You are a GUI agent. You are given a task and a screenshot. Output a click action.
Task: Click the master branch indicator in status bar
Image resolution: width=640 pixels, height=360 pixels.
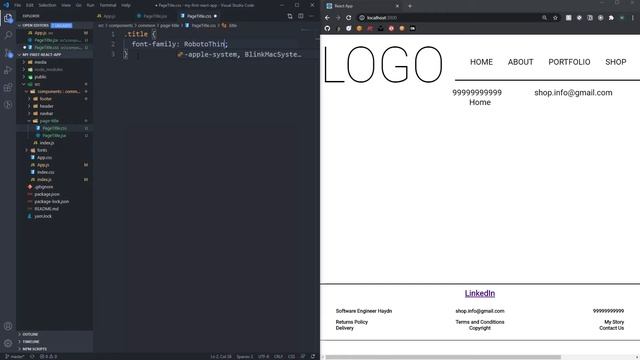[15, 356]
